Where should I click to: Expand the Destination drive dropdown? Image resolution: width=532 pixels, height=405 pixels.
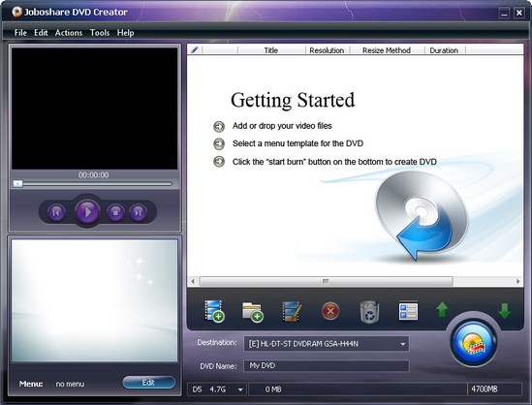[403, 344]
